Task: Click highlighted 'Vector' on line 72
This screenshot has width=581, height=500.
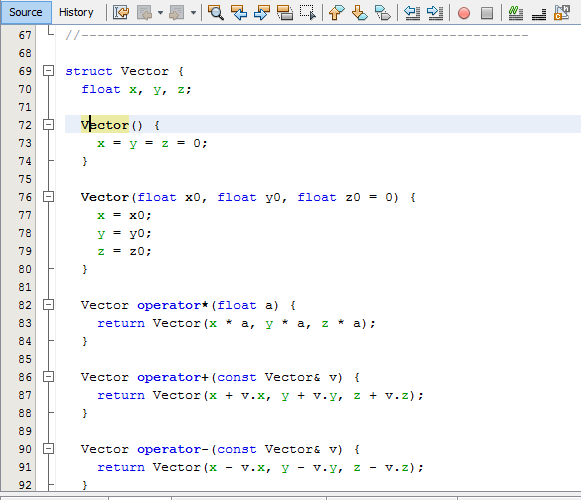Action: (105, 125)
